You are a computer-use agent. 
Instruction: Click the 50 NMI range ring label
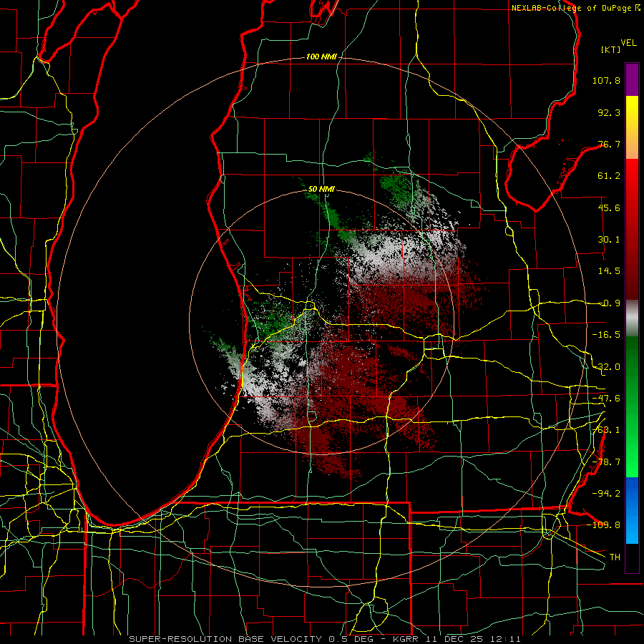coord(321,189)
